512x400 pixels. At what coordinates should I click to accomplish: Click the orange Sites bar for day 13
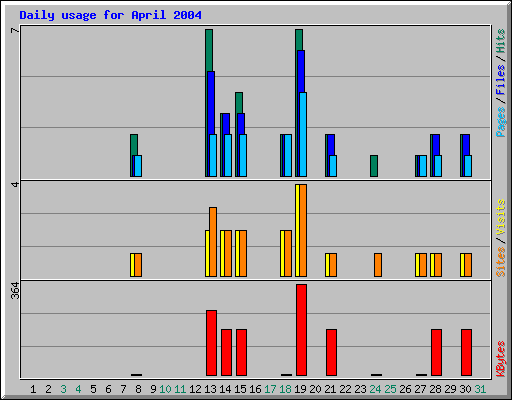click(213, 242)
